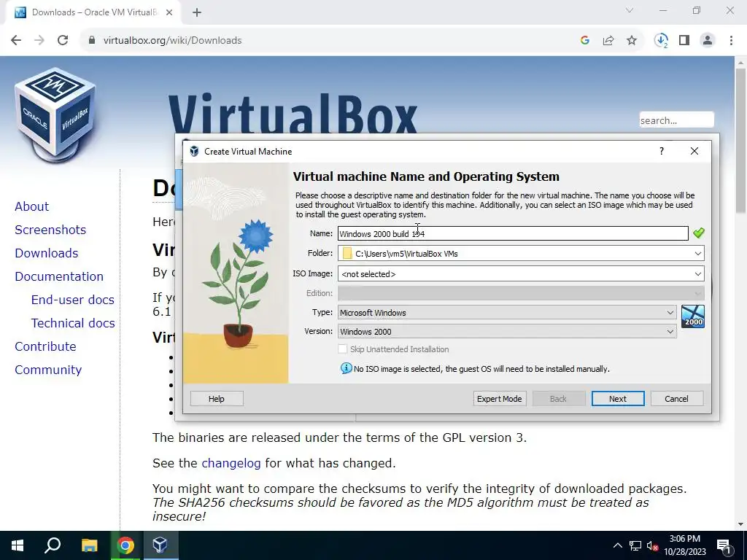Open the Chrome profile avatar
Screen dimensions: 747x560
click(708, 41)
